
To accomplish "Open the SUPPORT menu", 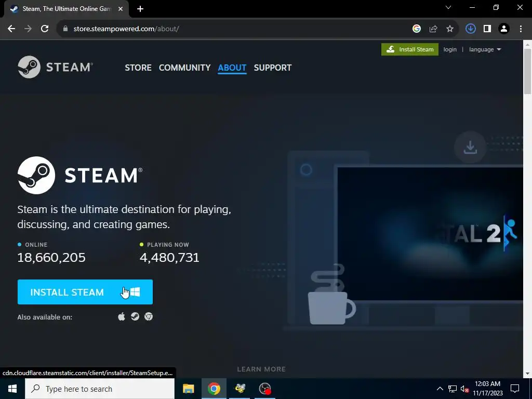I will pyautogui.click(x=272, y=68).
